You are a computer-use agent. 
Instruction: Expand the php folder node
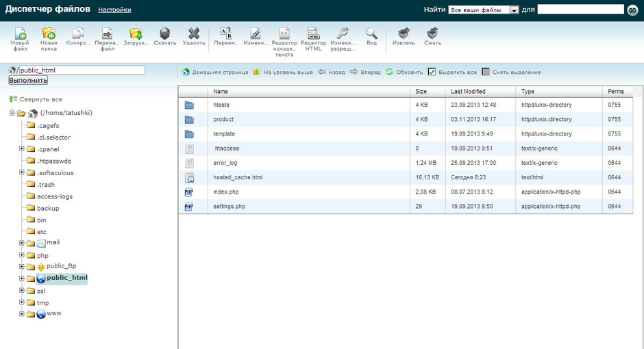pyautogui.click(x=22, y=255)
